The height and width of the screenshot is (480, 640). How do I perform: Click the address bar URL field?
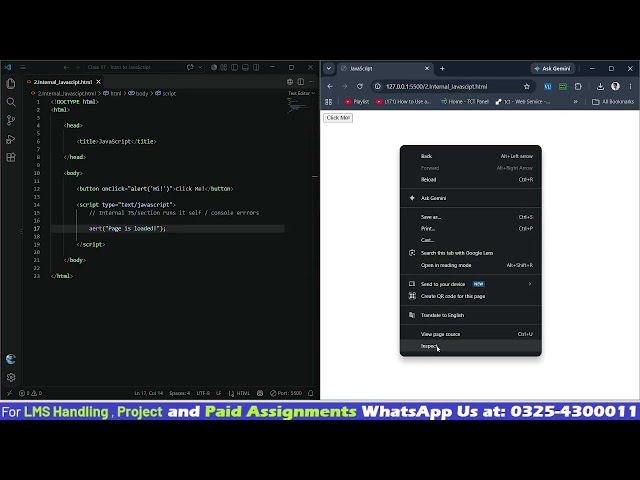[452, 87]
